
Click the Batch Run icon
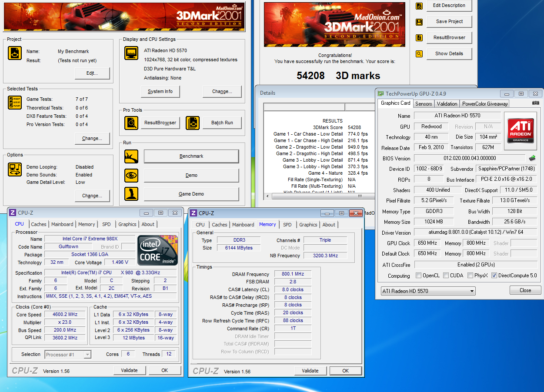(x=193, y=123)
